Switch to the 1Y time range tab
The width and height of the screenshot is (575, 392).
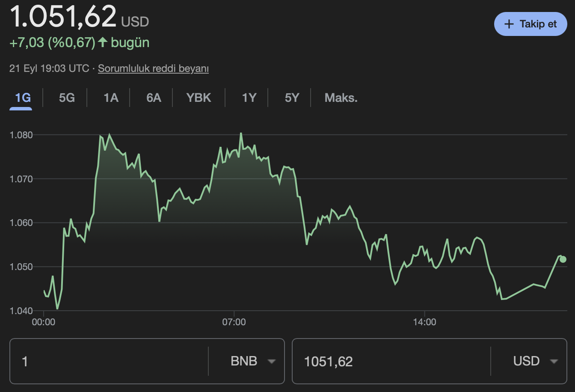[249, 98]
